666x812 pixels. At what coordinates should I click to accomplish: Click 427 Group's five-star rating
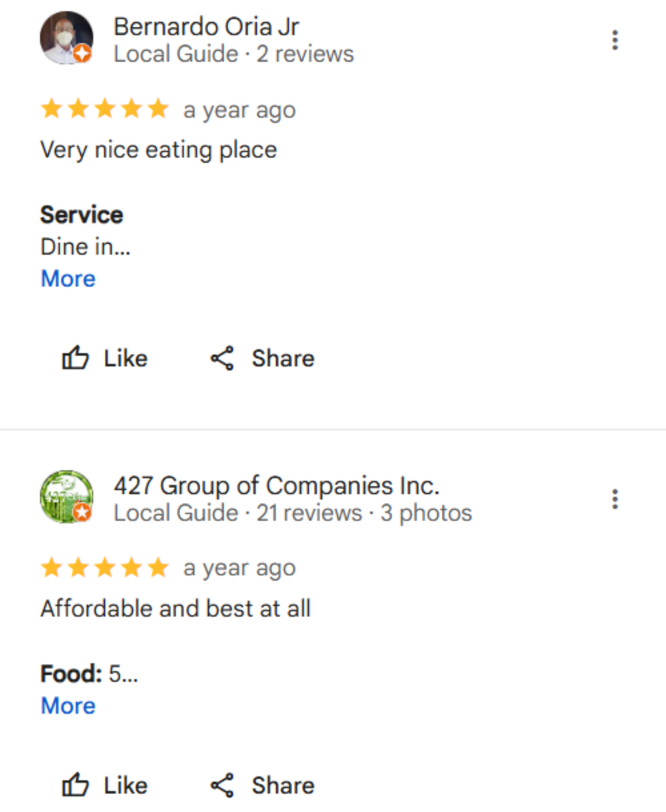(105, 568)
